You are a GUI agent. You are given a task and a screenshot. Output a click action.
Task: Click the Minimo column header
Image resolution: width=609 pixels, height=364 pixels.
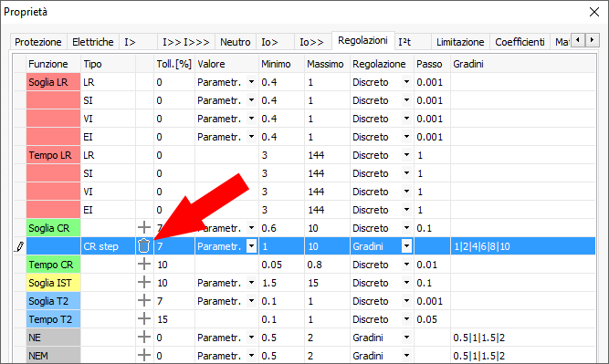(x=281, y=64)
